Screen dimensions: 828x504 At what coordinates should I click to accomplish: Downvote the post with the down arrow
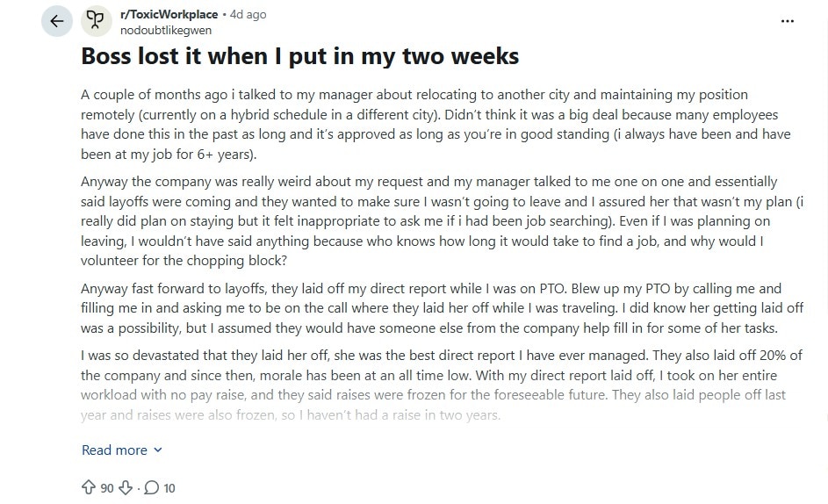coord(126,487)
